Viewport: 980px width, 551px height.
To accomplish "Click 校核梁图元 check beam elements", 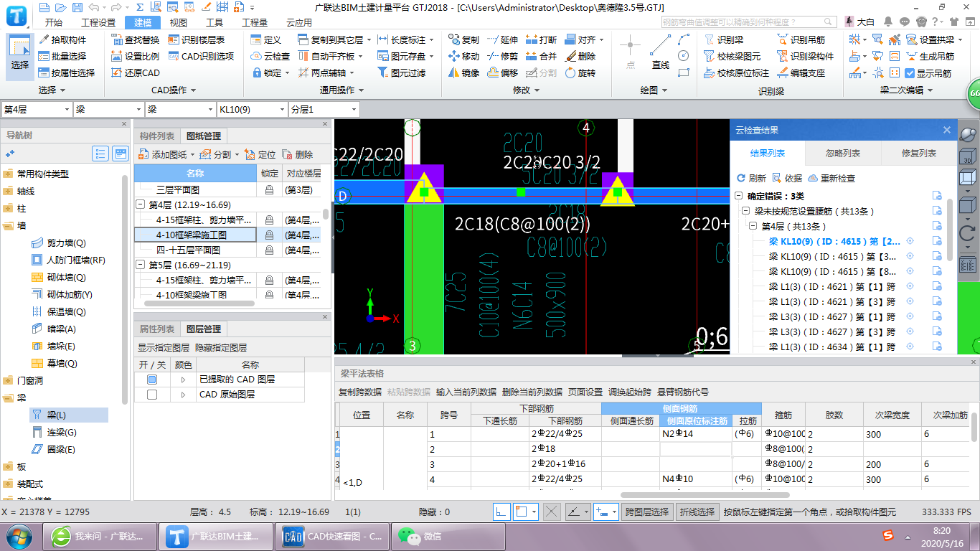I will (733, 56).
